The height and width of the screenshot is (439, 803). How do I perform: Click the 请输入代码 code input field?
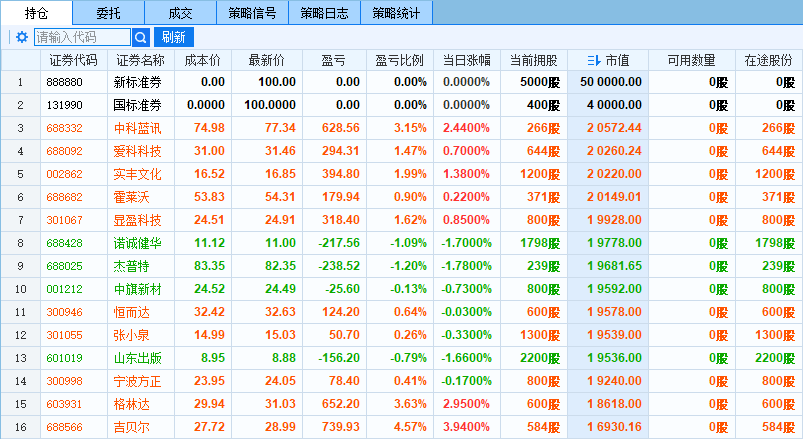[x=82, y=37]
